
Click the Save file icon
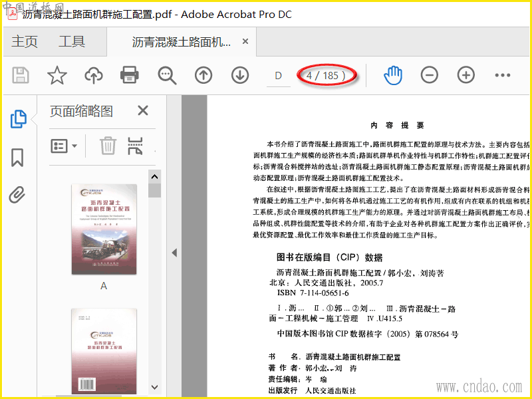tap(21, 75)
